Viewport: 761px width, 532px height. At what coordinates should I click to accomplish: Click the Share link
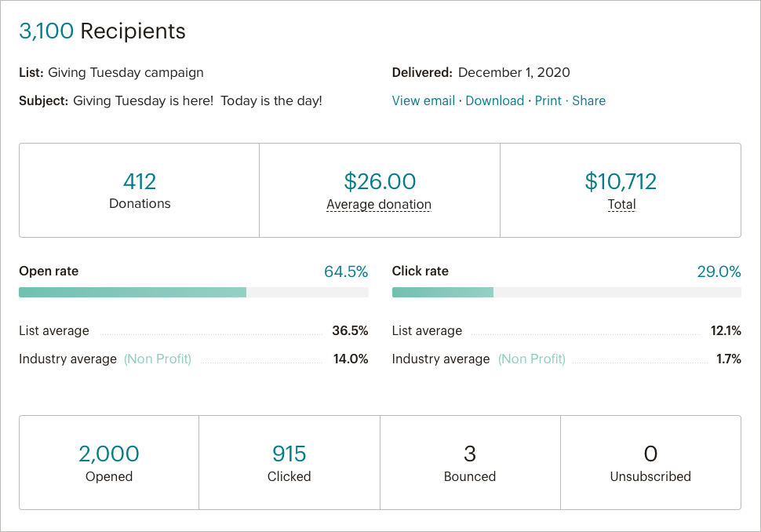[588, 100]
